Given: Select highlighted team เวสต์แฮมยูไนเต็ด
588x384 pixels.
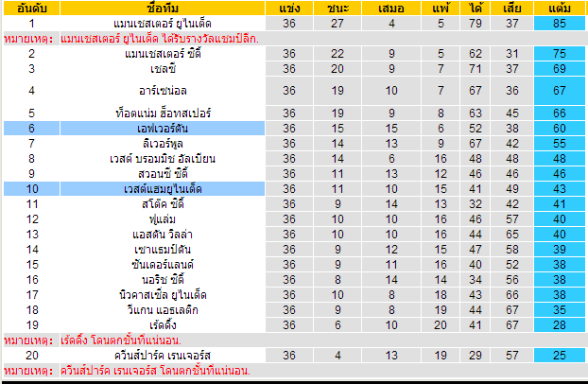Looking at the screenshot, I should [x=163, y=189].
